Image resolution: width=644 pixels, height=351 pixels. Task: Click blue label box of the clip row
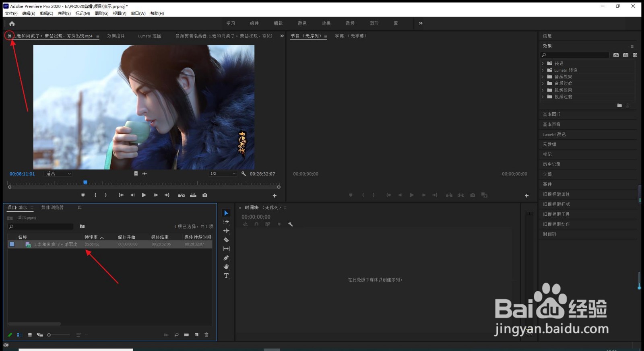12,244
